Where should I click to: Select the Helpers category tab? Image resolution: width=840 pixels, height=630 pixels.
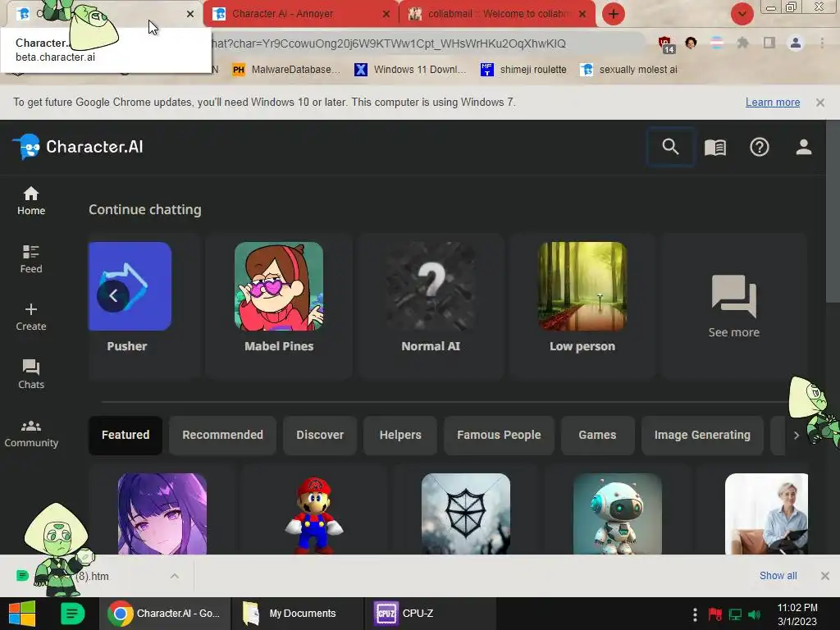400,435
